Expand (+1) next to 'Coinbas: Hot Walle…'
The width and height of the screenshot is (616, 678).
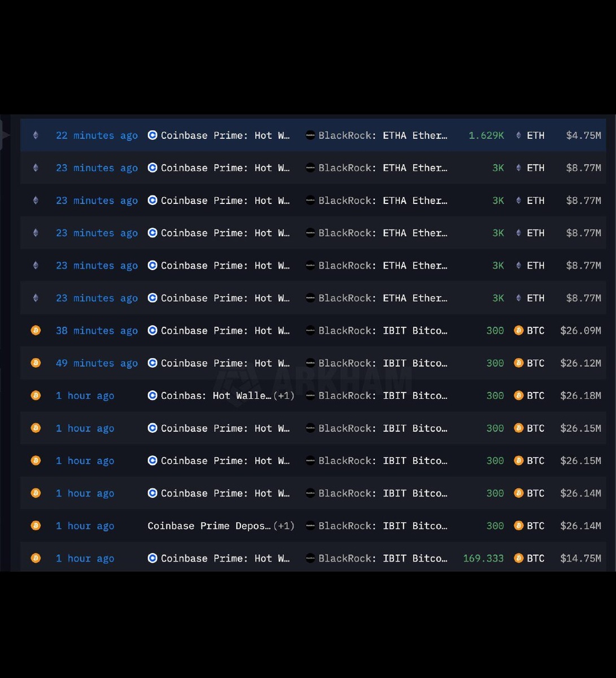[284, 396]
